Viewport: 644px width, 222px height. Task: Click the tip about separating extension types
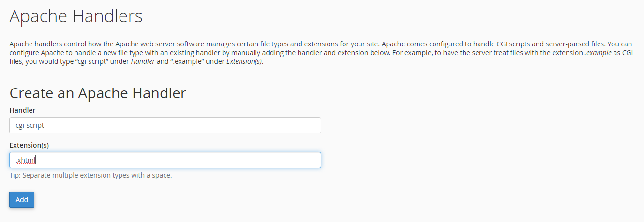(x=90, y=175)
